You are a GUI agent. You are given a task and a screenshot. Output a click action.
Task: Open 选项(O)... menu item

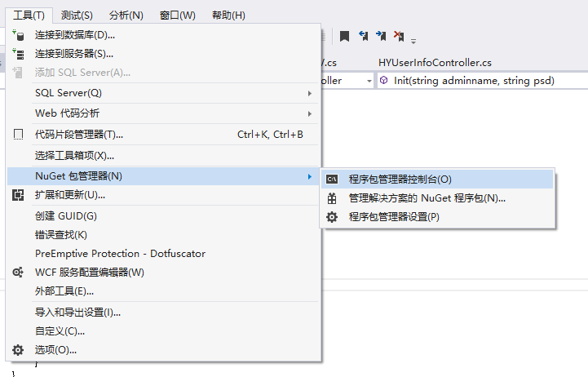coord(163,350)
